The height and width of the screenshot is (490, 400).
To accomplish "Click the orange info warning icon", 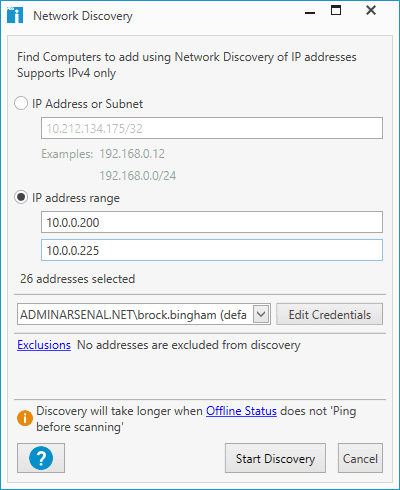I will pos(25,418).
